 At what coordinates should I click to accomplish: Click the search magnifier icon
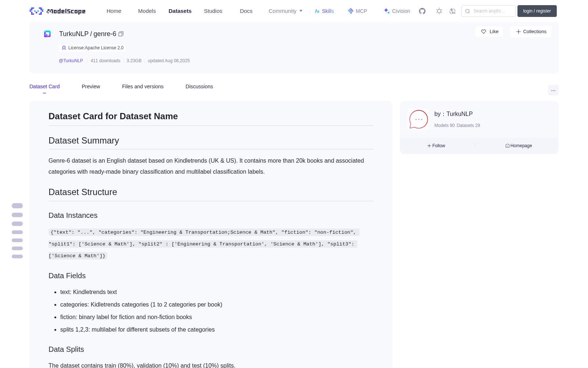point(467,11)
